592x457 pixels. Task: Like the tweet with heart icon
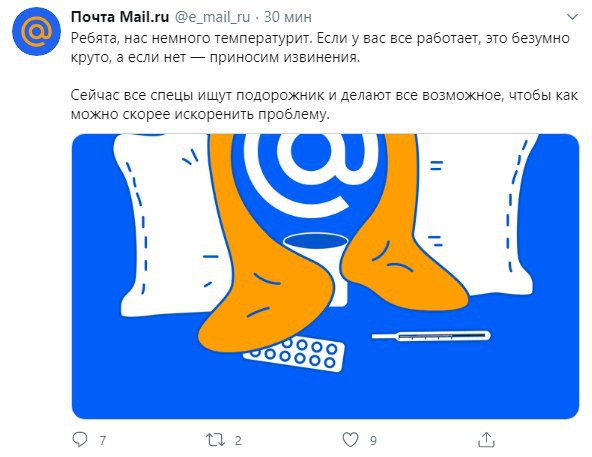pyautogui.click(x=350, y=440)
